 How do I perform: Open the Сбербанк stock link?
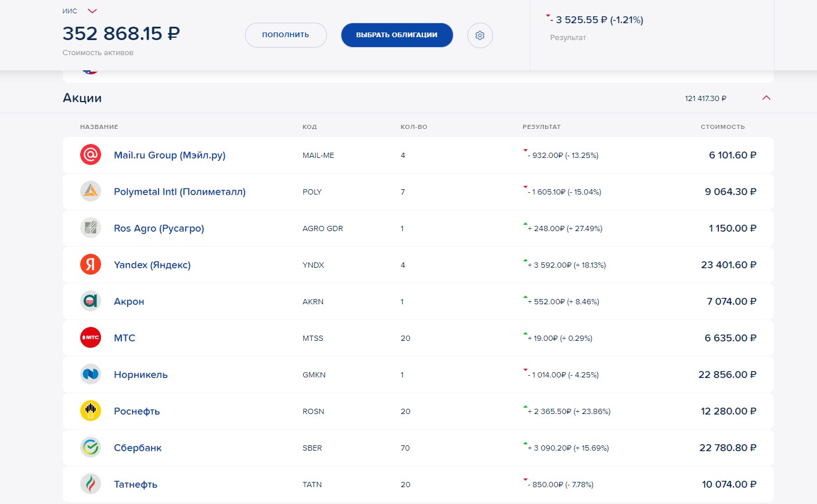[x=138, y=448]
